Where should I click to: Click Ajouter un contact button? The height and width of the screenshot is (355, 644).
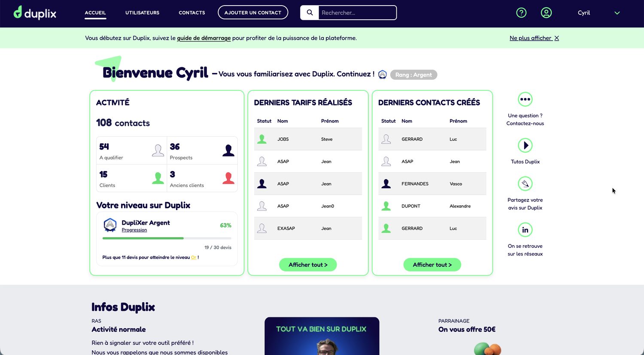(253, 12)
